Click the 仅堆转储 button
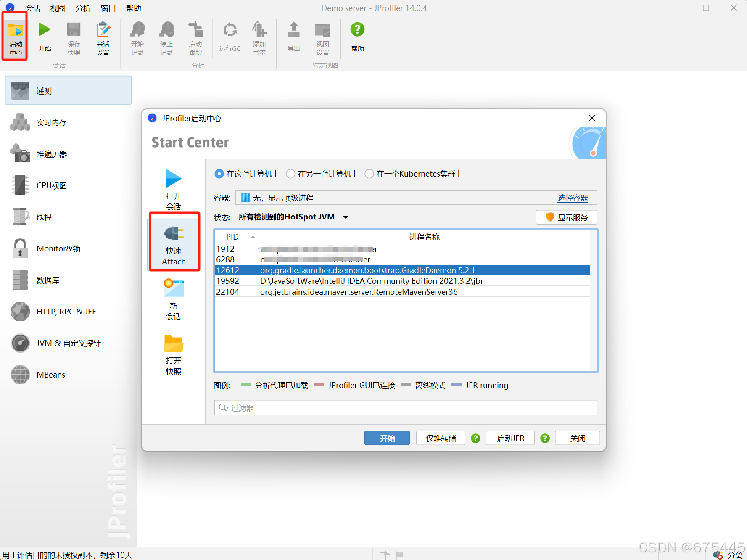 pos(441,438)
